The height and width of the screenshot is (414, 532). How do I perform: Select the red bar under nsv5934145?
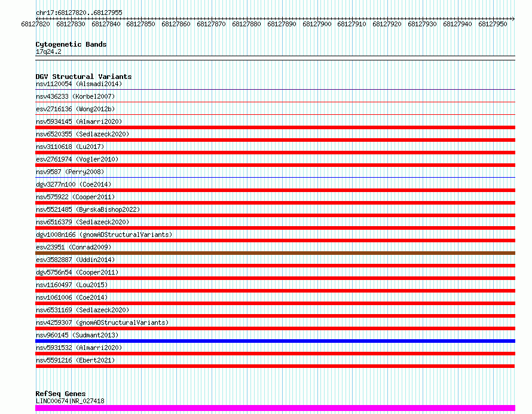coord(275,127)
